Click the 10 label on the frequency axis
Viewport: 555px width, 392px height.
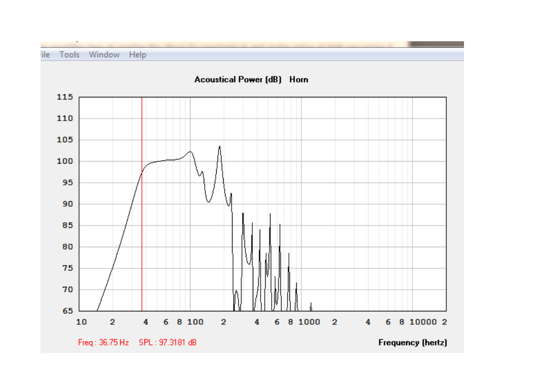coord(82,322)
